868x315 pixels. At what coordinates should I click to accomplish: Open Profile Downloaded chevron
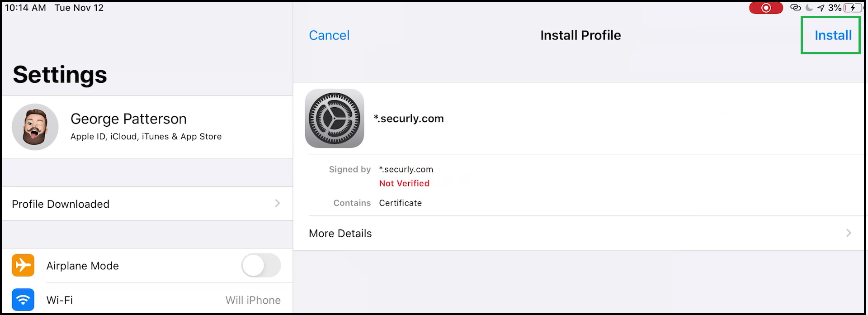278,204
